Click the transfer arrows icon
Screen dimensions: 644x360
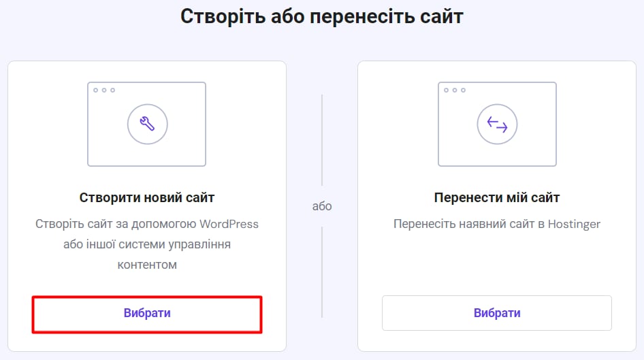click(x=497, y=123)
